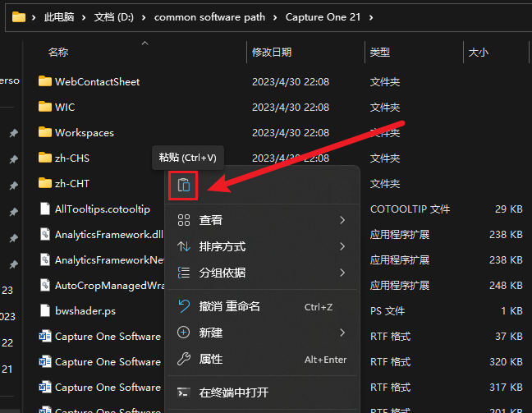Click the list icon beside 分组依据
This screenshot has width=532, height=413.
pyautogui.click(x=184, y=273)
